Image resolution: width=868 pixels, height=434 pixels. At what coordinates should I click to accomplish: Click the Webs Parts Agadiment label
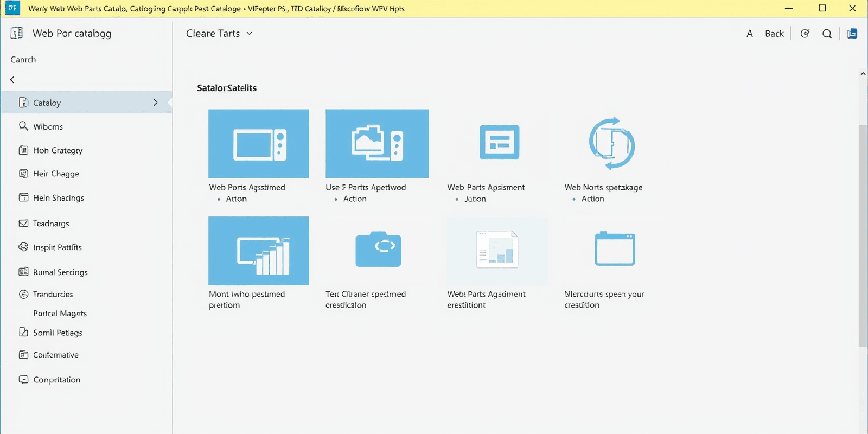tap(486, 299)
